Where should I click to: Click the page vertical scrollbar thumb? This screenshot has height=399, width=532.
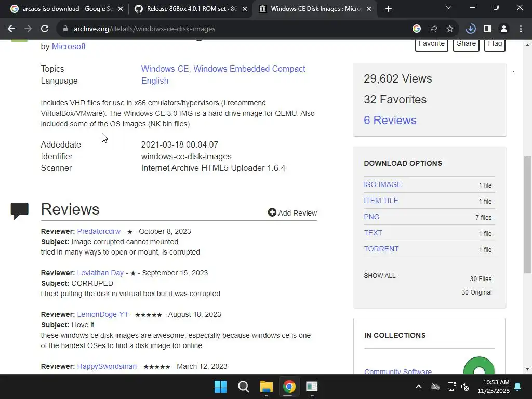(x=527, y=215)
